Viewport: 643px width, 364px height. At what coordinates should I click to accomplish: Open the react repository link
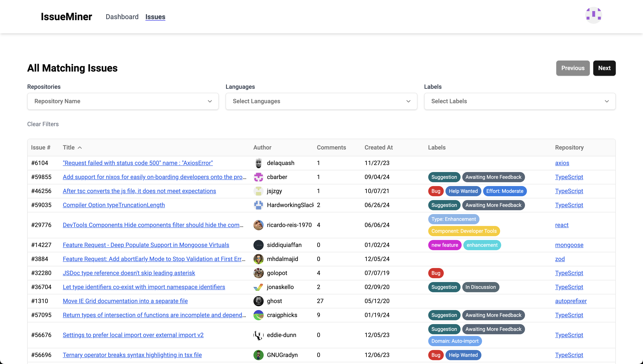562,225
